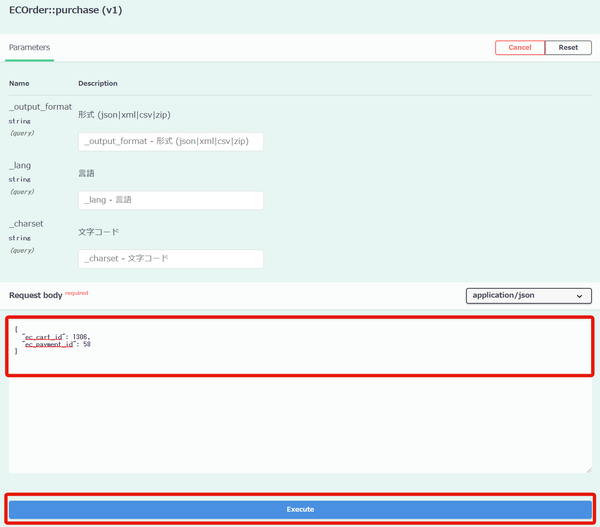Focus the _charset input field
Screen dimensions: 600x527
click(x=171, y=259)
